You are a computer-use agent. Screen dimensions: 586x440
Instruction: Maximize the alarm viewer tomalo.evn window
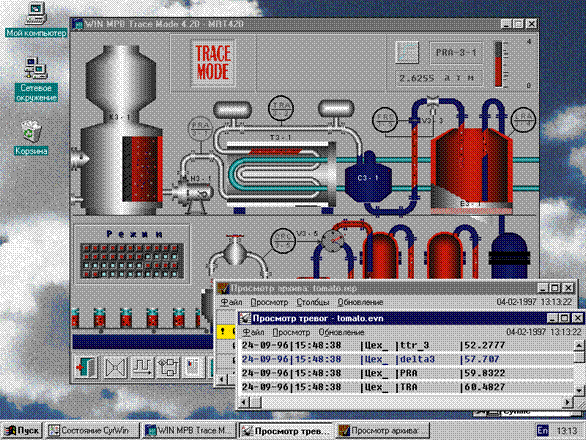pos(565,318)
